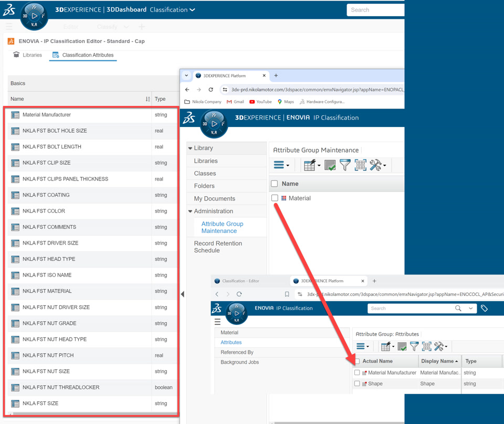Open a new browser tab in upper window

point(276,76)
